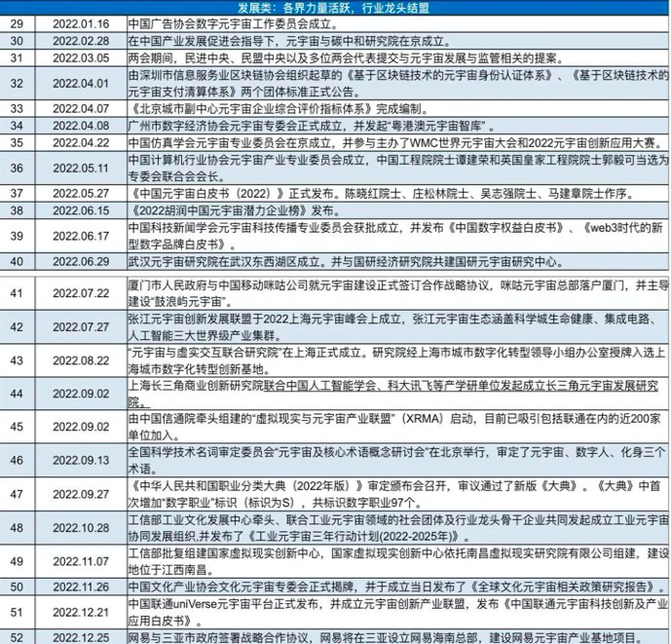
Task: Select date cell 2022.12.21
Action: click(x=81, y=612)
